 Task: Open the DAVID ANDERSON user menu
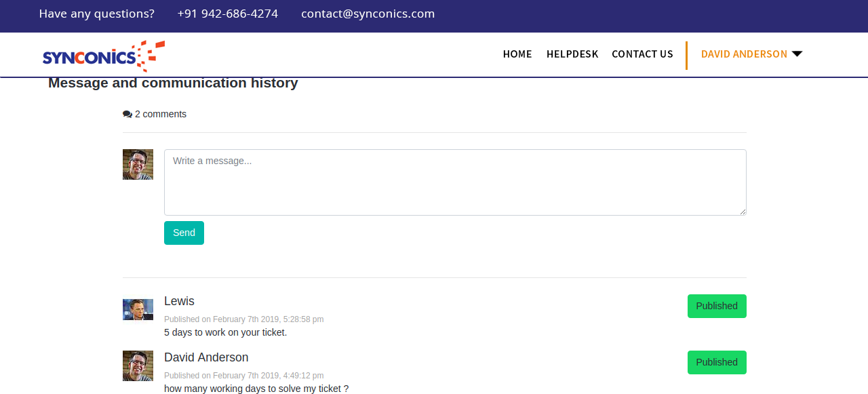click(x=744, y=54)
